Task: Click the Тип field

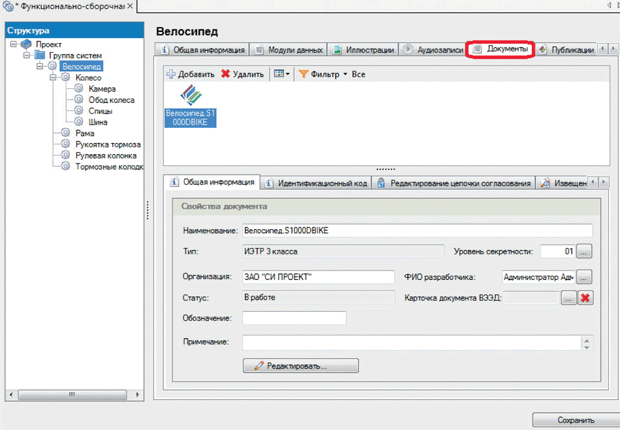Action: click(x=343, y=251)
